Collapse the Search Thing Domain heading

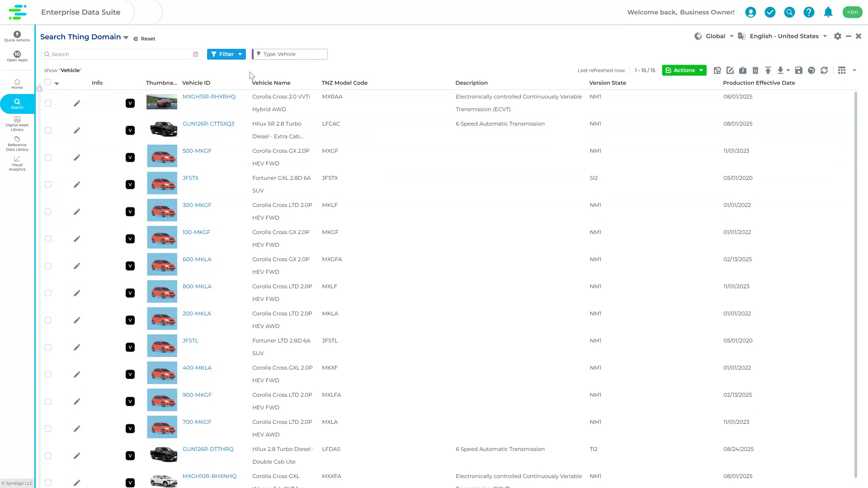click(x=126, y=37)
